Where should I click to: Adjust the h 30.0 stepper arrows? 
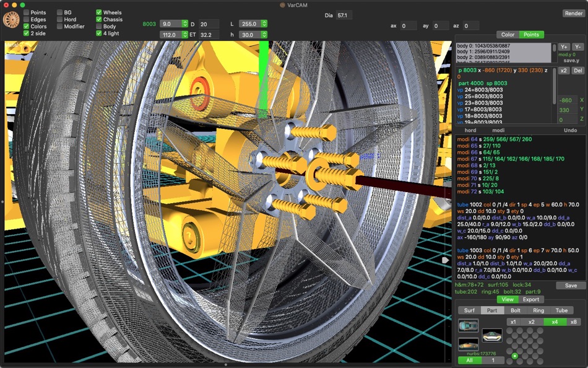tap(264, 35)
